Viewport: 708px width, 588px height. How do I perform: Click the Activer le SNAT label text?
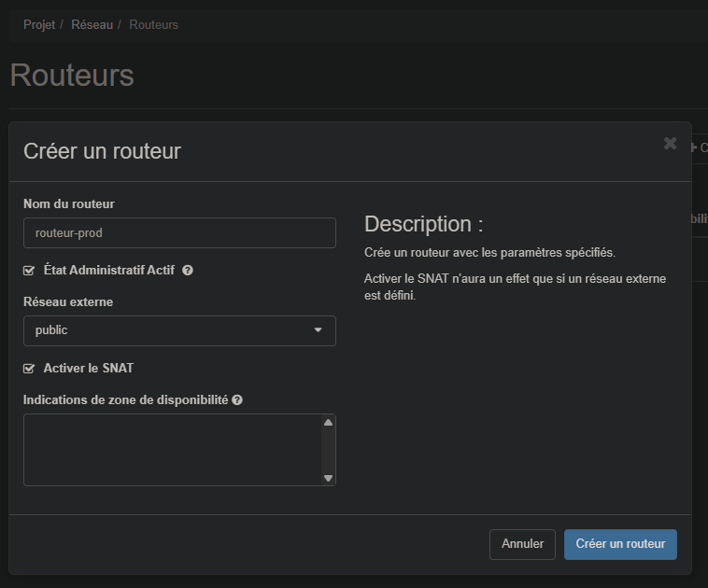[89, 369]
